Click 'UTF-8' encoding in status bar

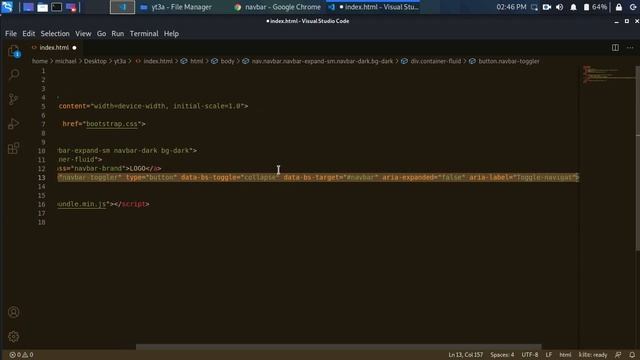point(530,355)
